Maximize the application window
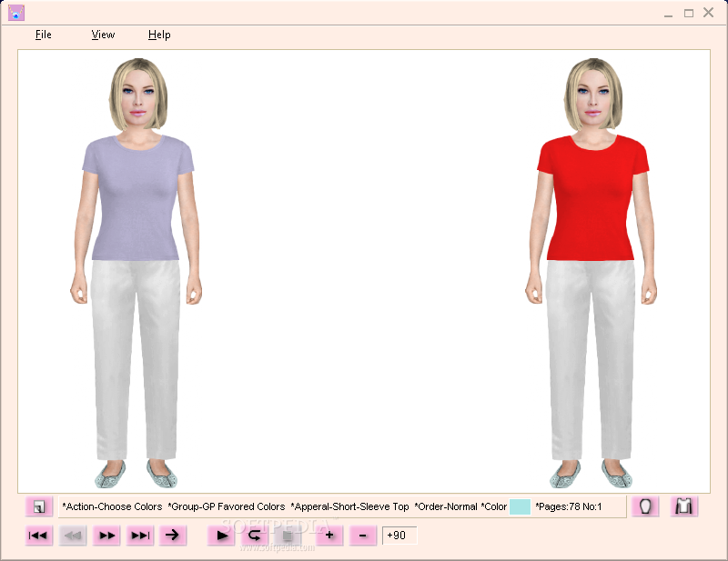728x561 pixels. pyautogui.click(x=689, y=13)
